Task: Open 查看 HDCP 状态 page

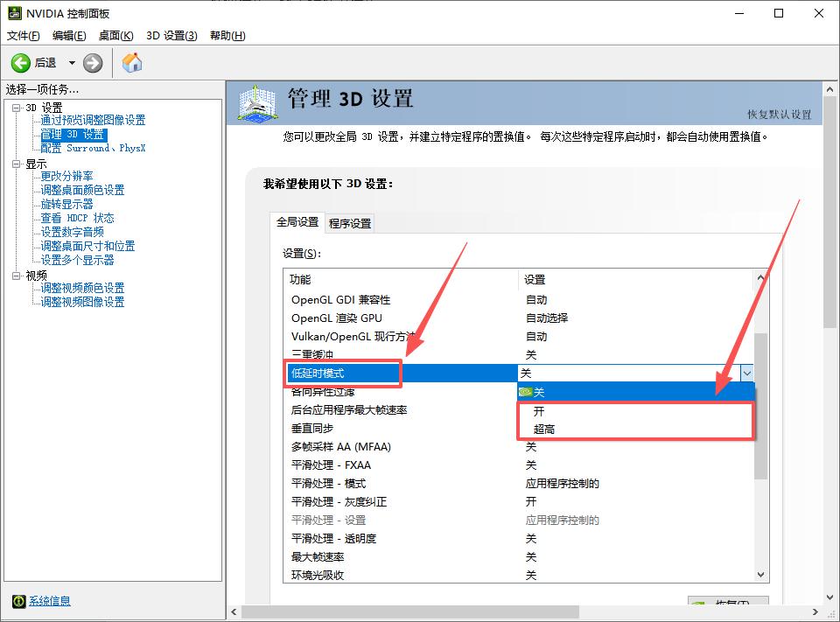Action: [x=78, y=218]
